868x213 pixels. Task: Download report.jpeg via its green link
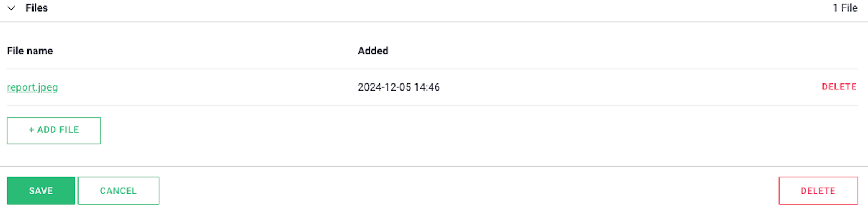click(x=32, y=87)
